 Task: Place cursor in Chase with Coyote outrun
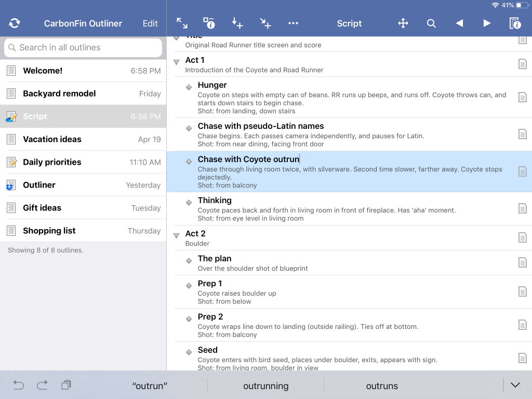pyautogui.click(x=249, y=159)
